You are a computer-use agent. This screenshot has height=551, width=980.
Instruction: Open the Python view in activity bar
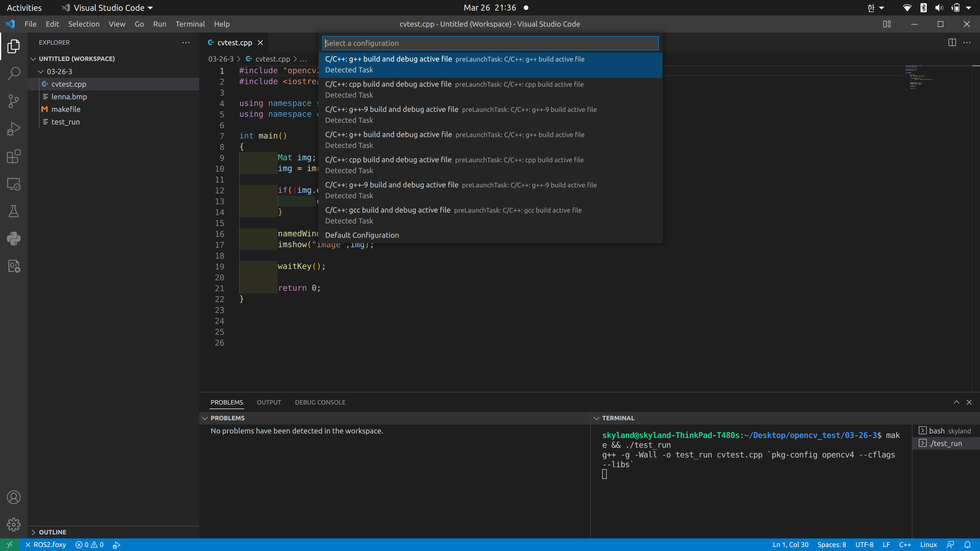click(14, 239)
